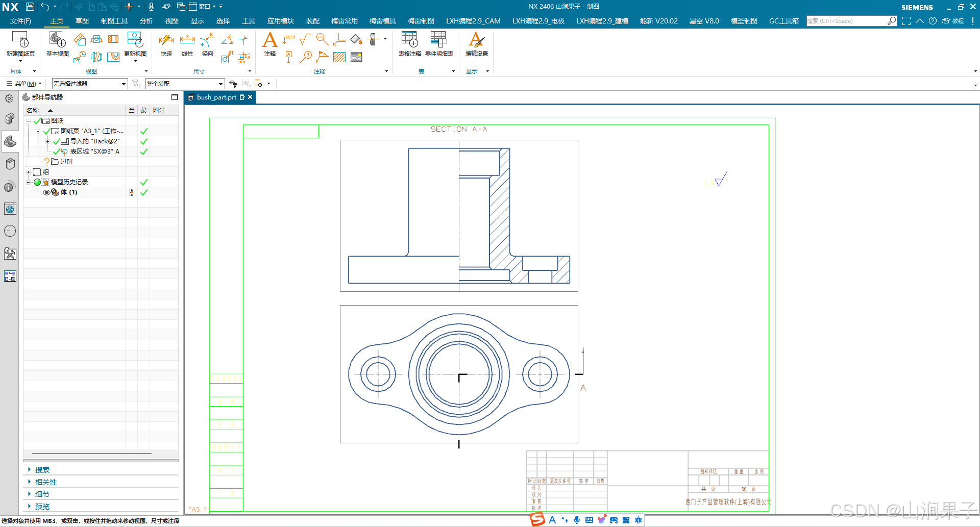Open the Part Navigator sidebar tab
Screen dimensions: 980x527
(x=10, y=141)
